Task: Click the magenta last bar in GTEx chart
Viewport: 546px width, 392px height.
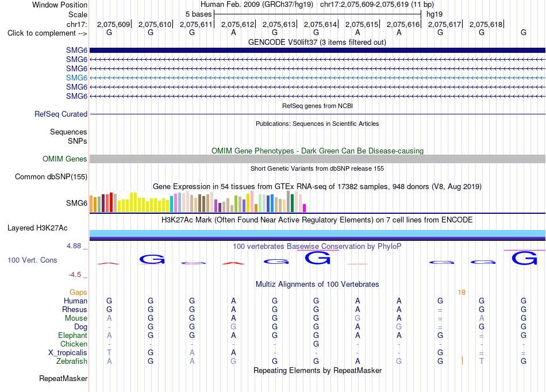Action: coord(305,208)
